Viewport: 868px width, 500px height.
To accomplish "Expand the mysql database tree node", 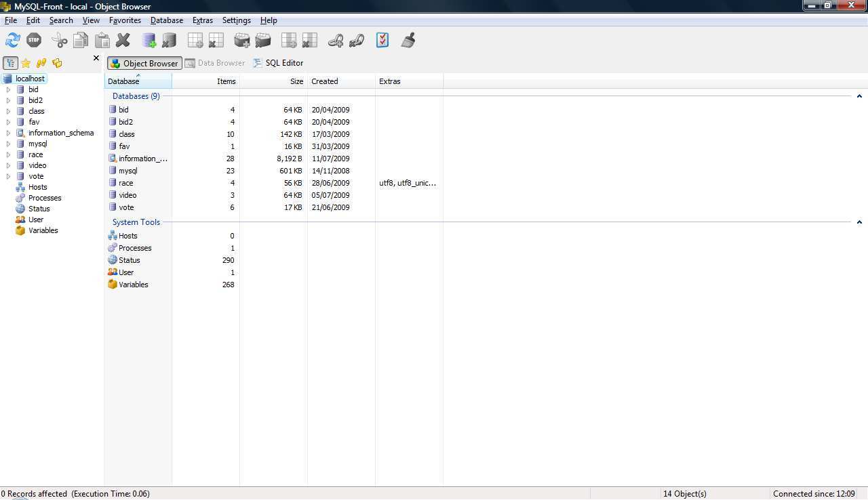I will pos(9,144).
